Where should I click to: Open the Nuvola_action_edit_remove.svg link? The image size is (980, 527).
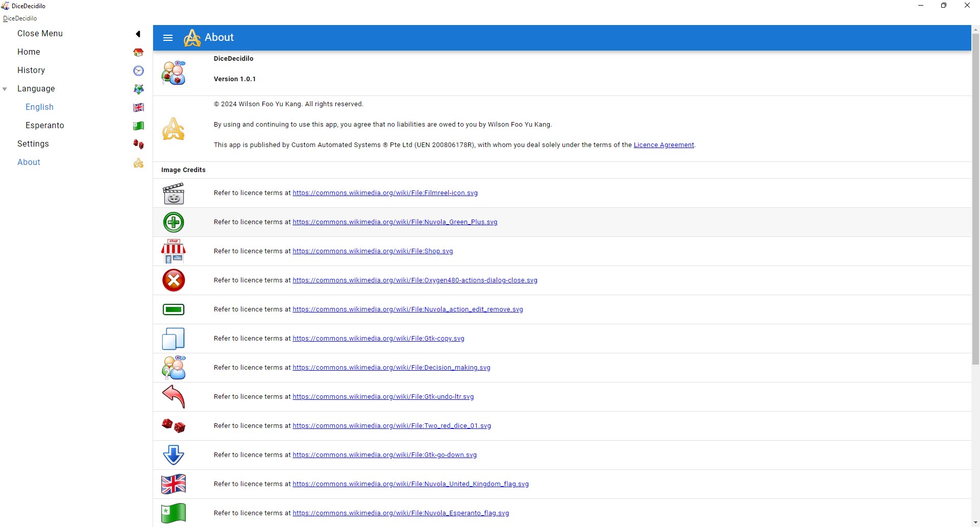tap(408, 309)
